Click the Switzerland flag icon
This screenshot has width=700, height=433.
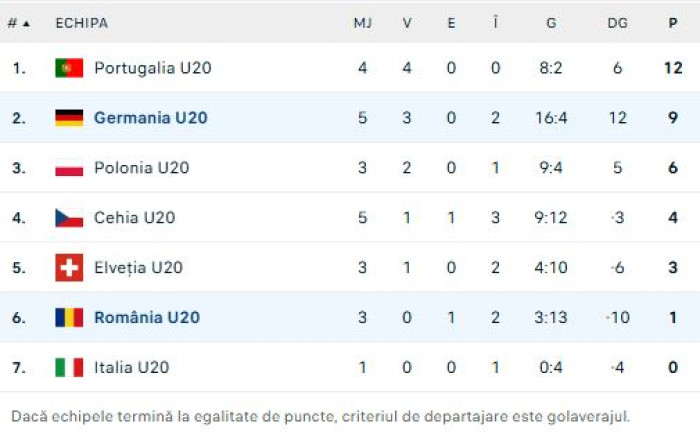pos(69,268)
